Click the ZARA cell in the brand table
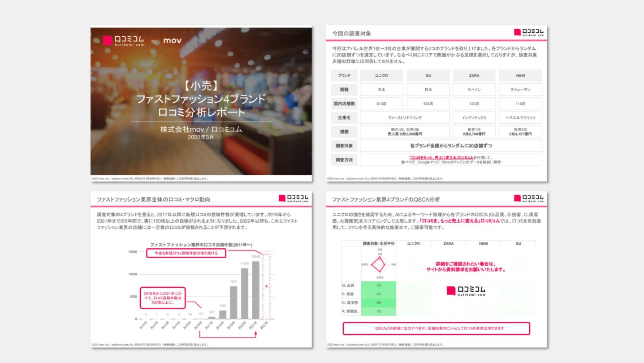644x363 pixels. [474, 75]
